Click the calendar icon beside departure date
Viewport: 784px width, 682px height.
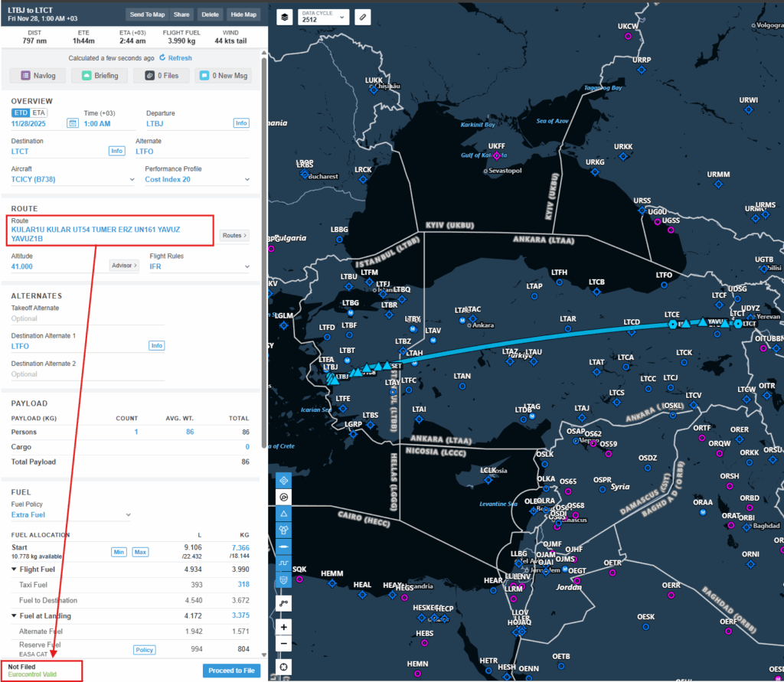point(73,123)
